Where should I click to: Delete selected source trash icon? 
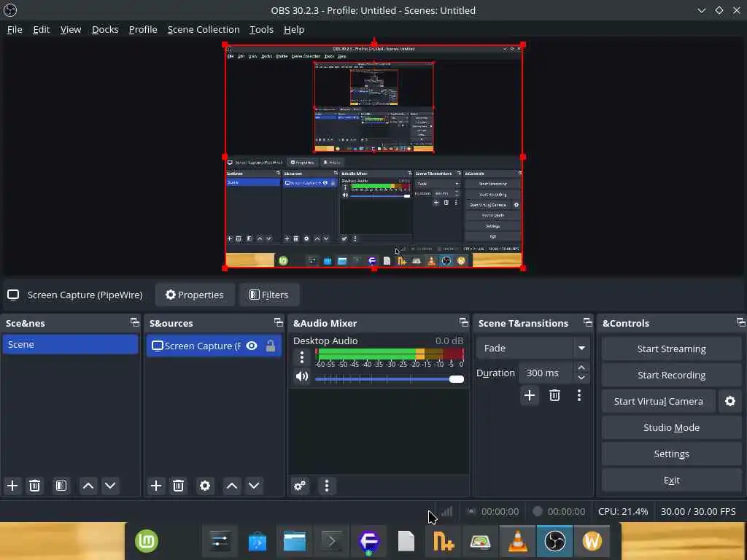coord(178,486)
